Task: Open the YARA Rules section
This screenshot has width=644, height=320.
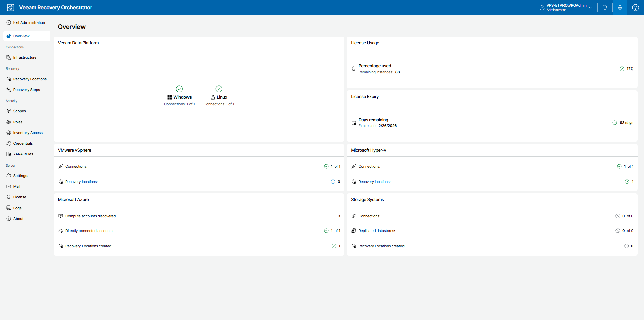Action: (x=23, y=154)
